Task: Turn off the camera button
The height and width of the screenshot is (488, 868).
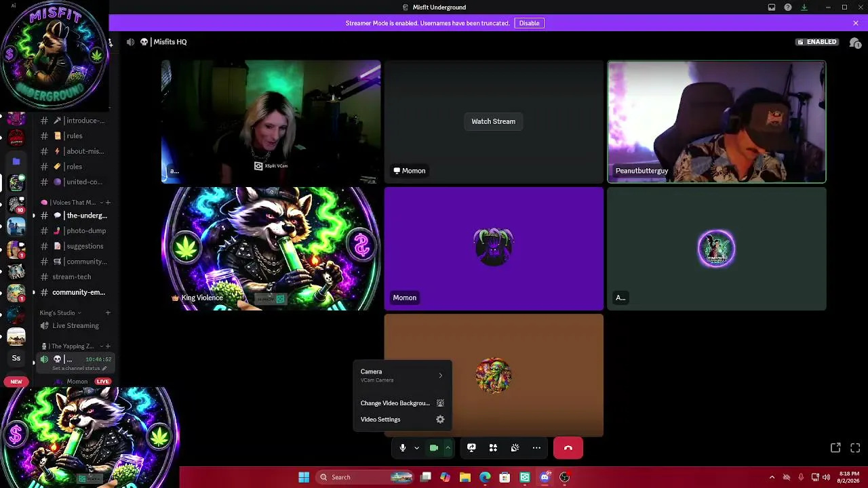Action: tap(434, 448)
